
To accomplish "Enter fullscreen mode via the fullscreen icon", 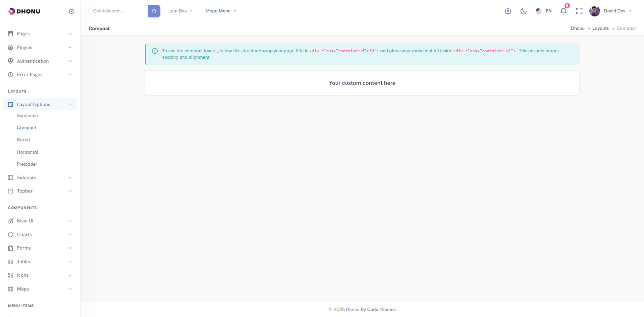I will (579, 11).
